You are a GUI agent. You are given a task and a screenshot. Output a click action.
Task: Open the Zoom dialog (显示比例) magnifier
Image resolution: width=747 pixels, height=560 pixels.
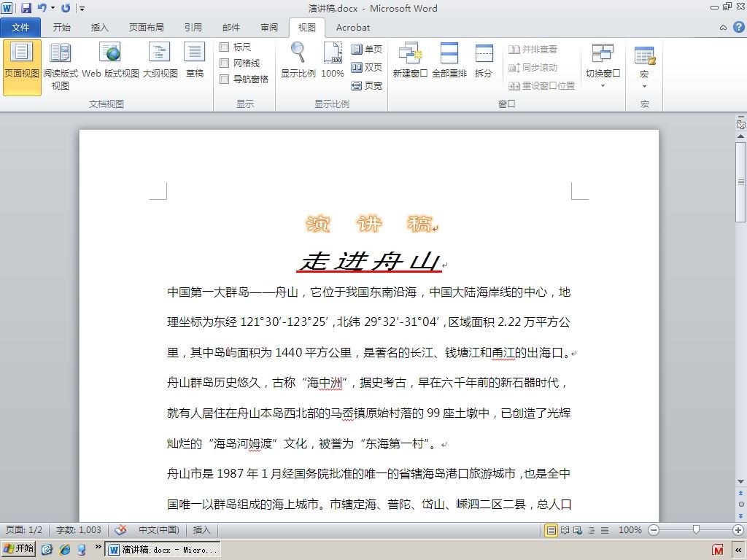(298, 60)
